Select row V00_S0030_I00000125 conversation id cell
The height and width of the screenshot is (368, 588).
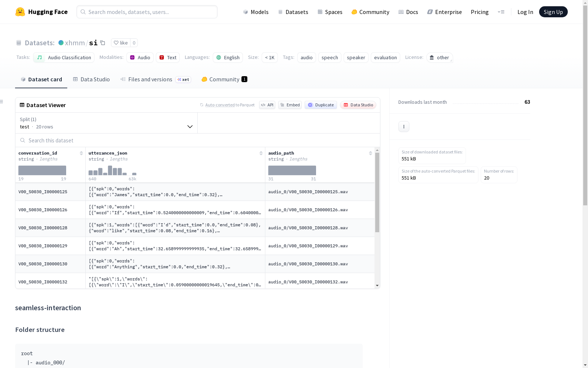point(50,192)
